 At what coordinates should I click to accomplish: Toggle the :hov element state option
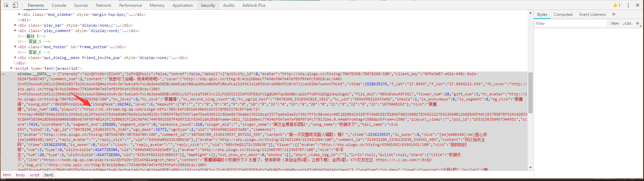click(614, 23)
